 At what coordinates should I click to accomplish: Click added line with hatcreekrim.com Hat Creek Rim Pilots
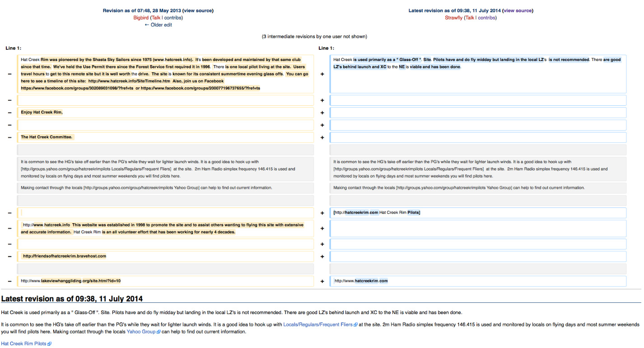tap(478, 212)
